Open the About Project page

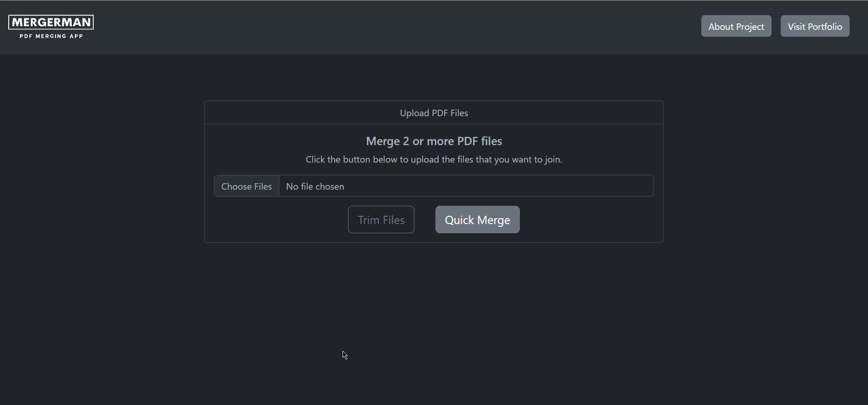(x=736, y=26)
